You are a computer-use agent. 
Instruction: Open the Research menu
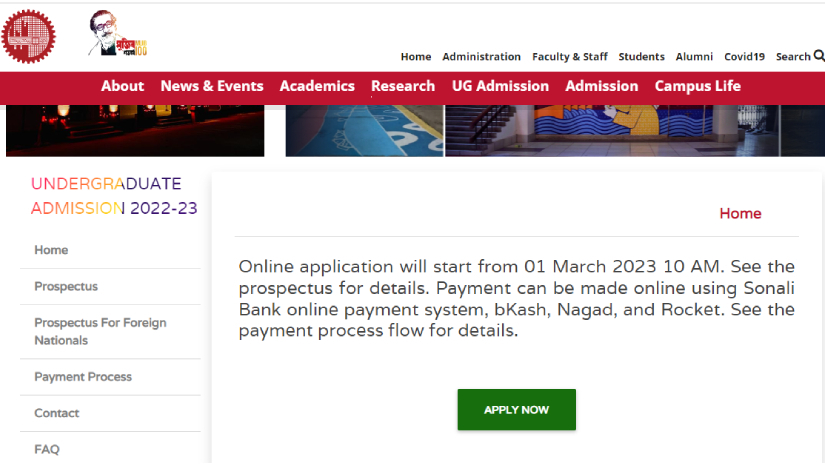403,86
